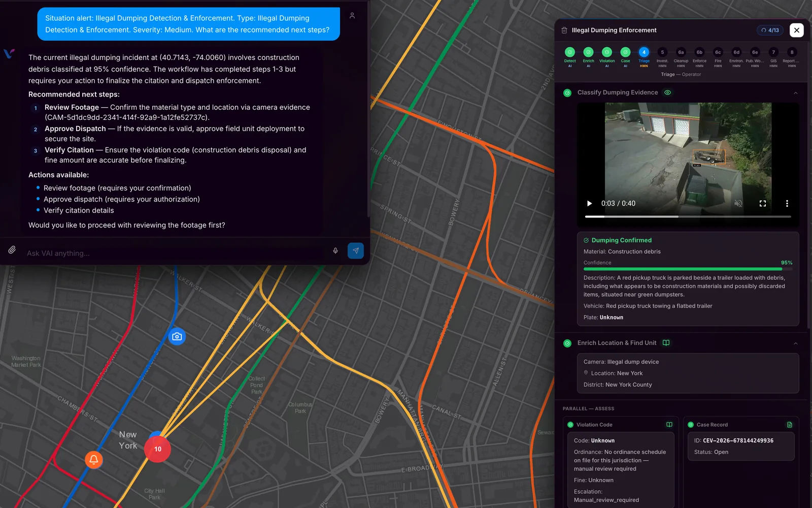Click the VAI assistant logo
812x508 pixels.
click(9, 53)
